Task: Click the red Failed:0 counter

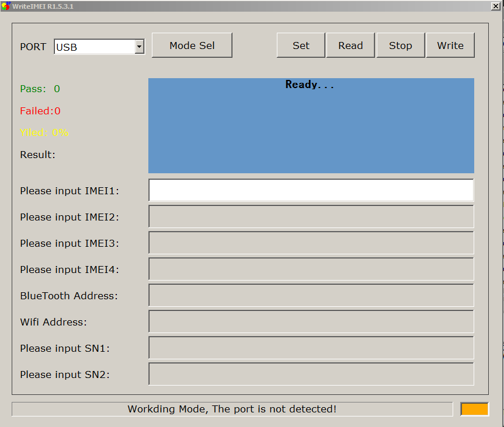Action: 40,111
